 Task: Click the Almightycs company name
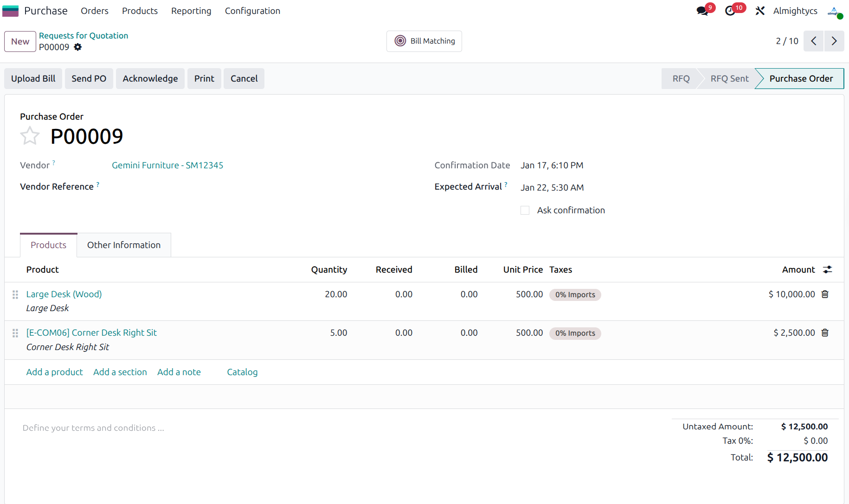point(795,11)
